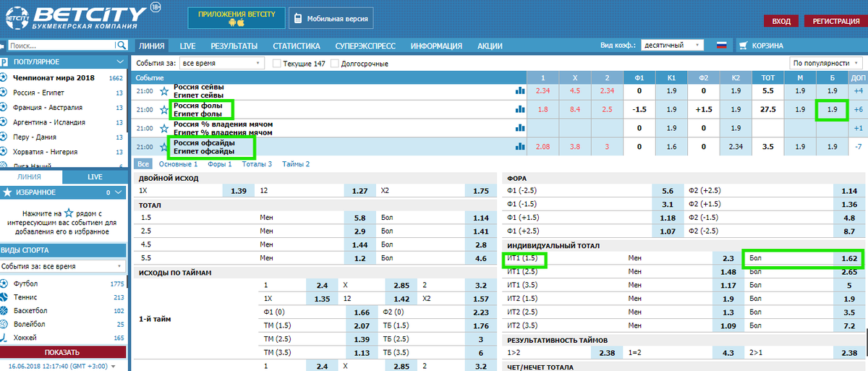The width and height of the screenshot is (868, 371).
Task: Open the Live main menu item
Action: point(188,46)
